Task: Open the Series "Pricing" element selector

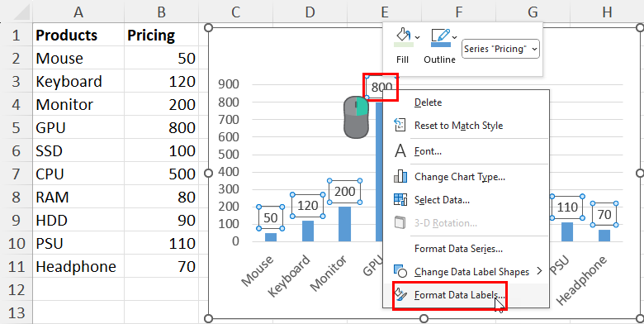Action: pos(500,49)
